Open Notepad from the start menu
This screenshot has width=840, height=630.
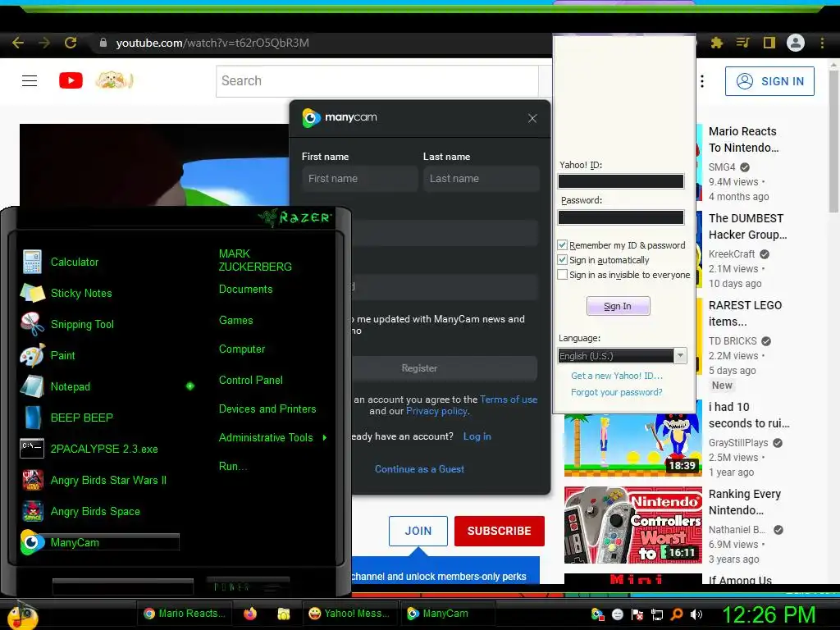pyautogui.click(x=71, y=386)
